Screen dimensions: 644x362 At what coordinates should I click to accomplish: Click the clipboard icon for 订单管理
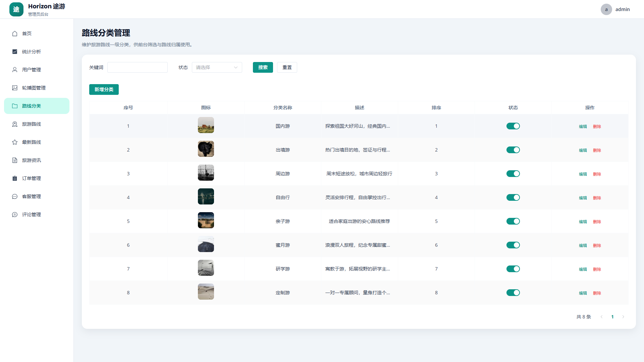pyautogui.click(x=15, y=178)
